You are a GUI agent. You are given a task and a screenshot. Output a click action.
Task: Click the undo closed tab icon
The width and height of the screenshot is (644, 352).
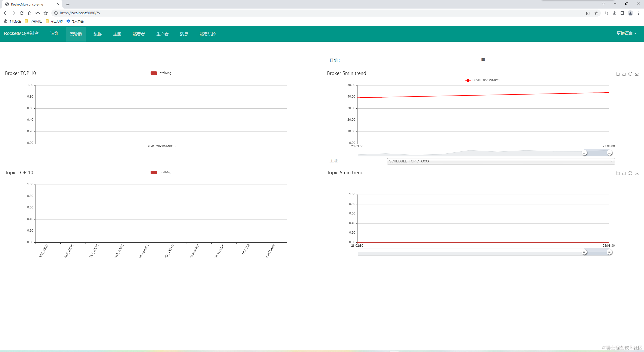[38, 13]
